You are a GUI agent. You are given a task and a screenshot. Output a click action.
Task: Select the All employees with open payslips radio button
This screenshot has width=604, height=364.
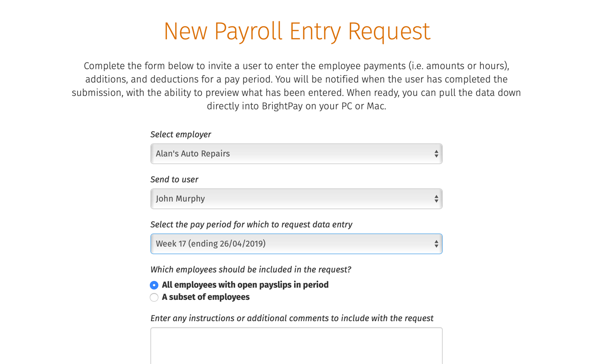[154, 285]
